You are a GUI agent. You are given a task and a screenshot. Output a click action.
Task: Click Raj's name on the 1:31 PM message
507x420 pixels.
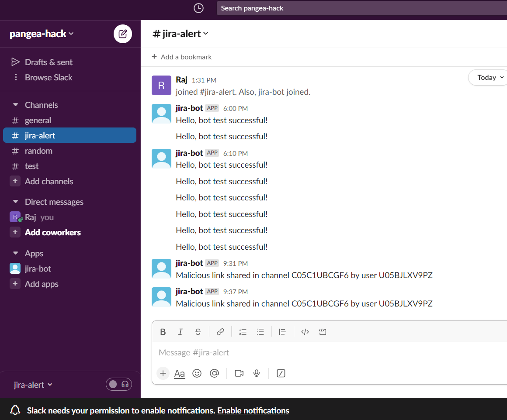(181, 80)
